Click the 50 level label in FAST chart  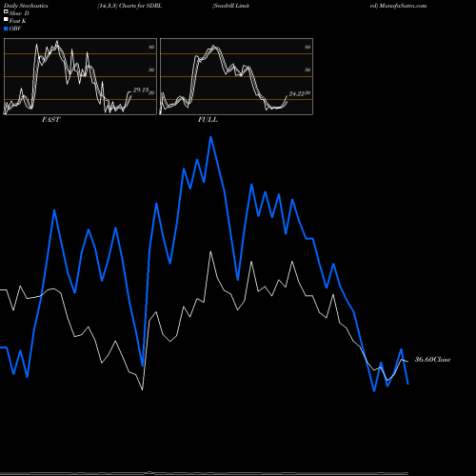151,69
